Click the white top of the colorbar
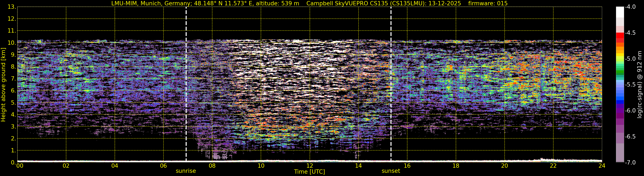The width and height of the screenshot is (644, 176). point(620,12)
